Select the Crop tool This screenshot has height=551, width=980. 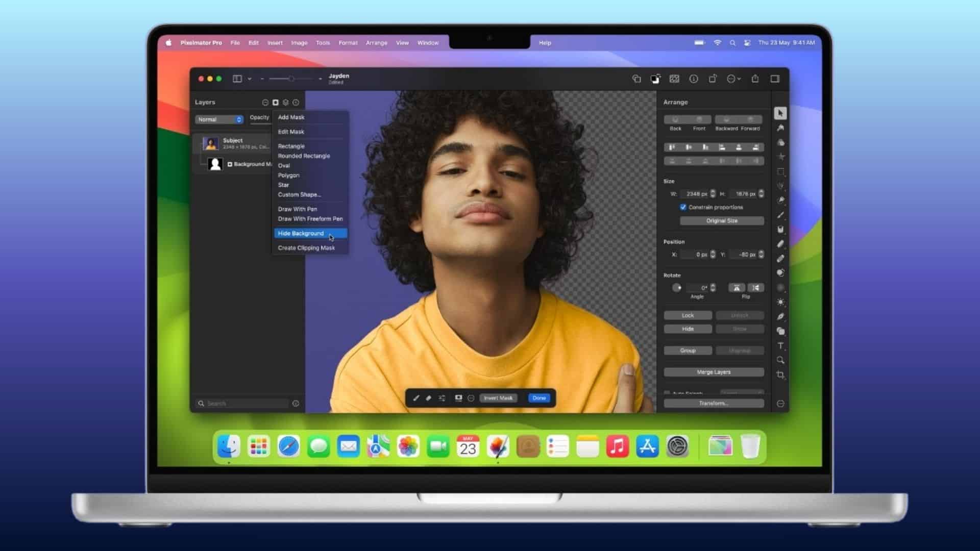click(x=780, y=375)
